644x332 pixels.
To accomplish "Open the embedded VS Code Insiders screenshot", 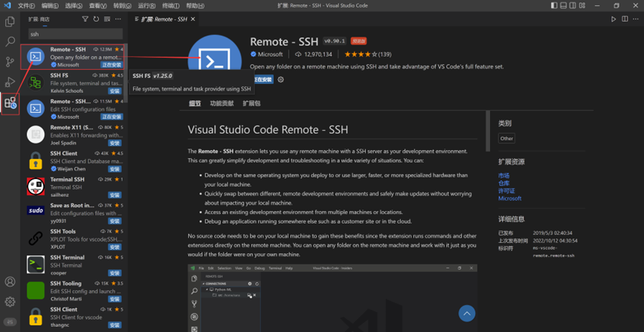I will (332, 298).
